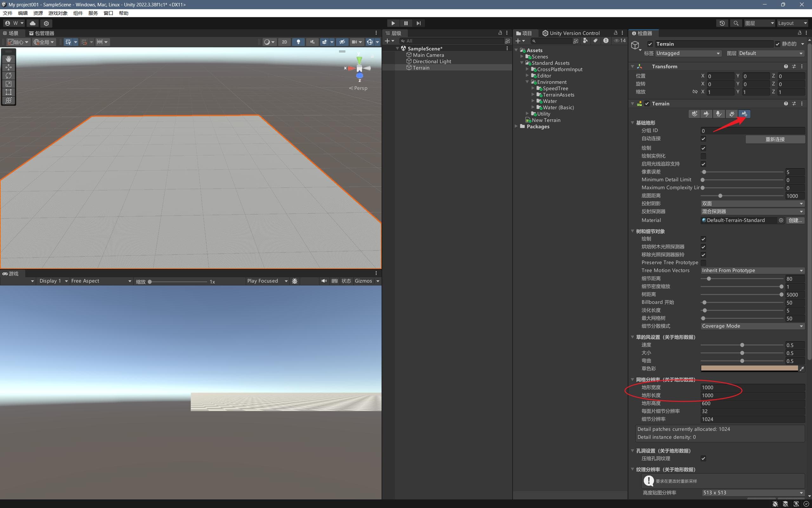Click the Project search by label icon
The width and height of the screenshot is (812, 508).
point(595,41)
